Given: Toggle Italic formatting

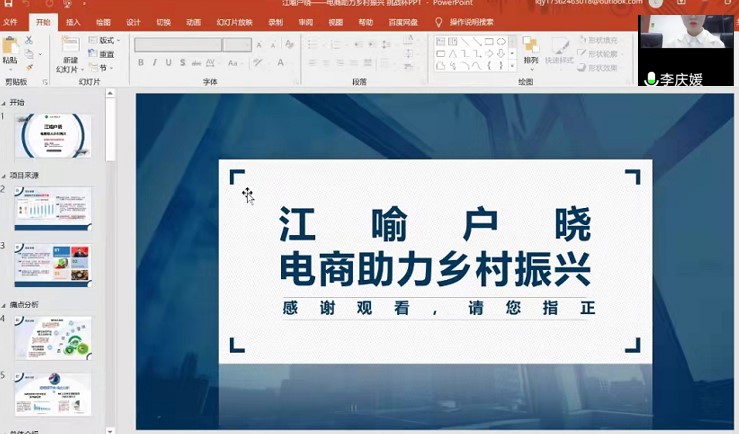Looking at the screenshot, I should click(x=154, y=63).
